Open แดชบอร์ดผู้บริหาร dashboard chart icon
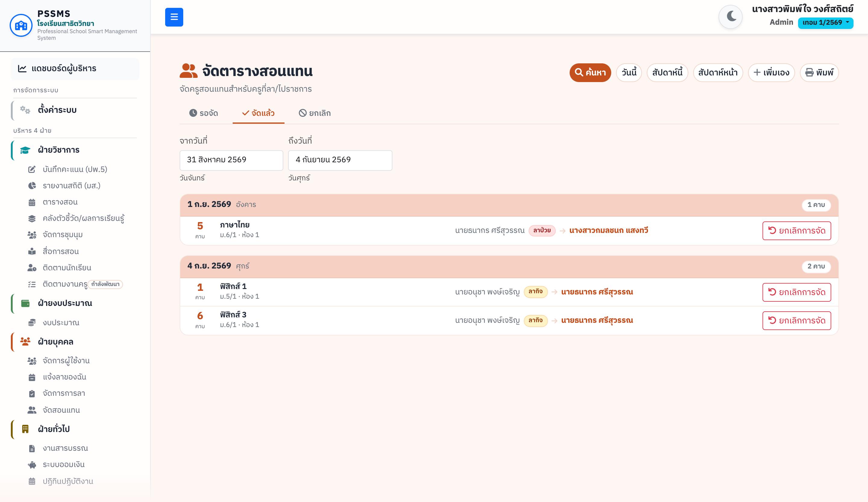Screen dimensions: 868x502 22,68
